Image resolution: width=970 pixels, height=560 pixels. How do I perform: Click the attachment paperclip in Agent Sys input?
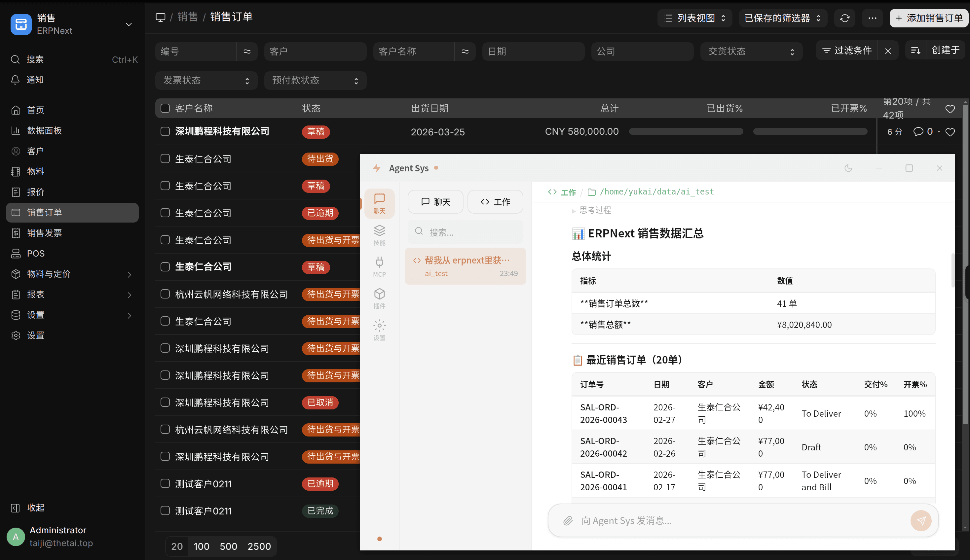coord(568,520)
